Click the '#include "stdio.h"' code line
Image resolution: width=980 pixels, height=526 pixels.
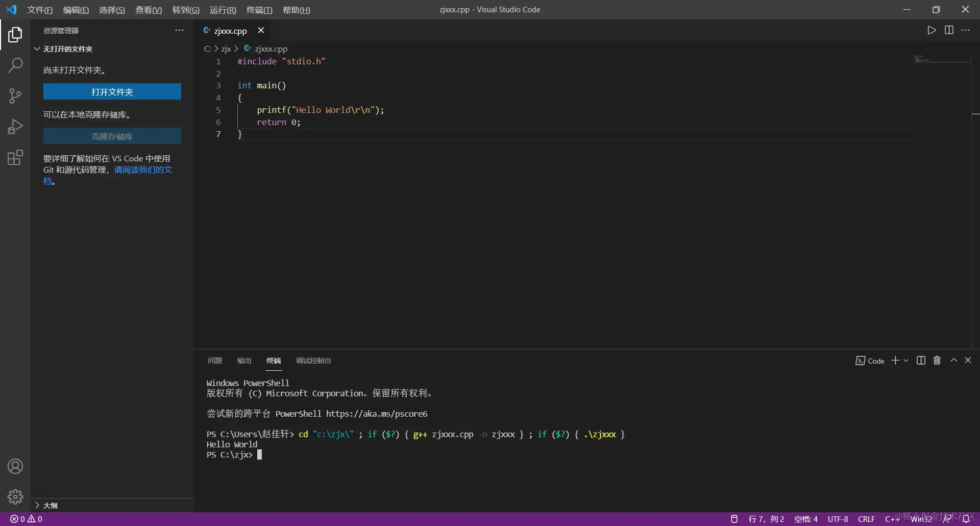point(281,61)
